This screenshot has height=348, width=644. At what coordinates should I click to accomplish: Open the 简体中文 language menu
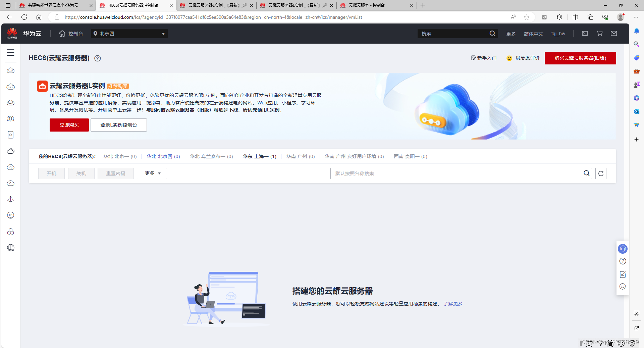pos(533,34)
